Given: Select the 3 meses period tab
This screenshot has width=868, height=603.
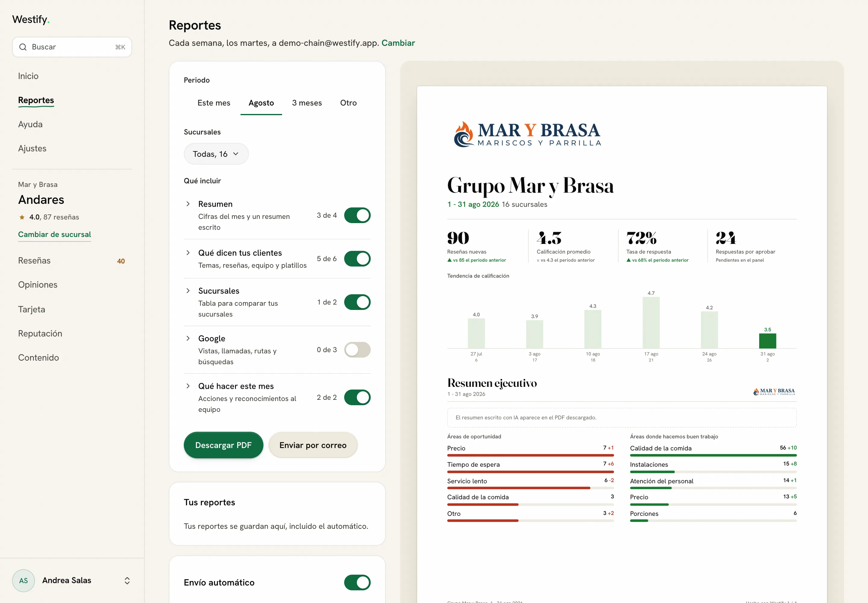Looking at the screenshot, I should [x=307, y=103].
